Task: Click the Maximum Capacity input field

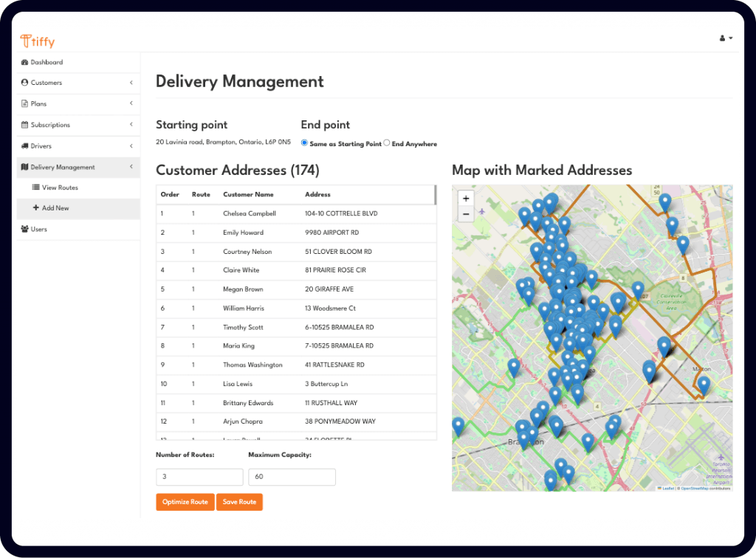Action: coord(292,477)
